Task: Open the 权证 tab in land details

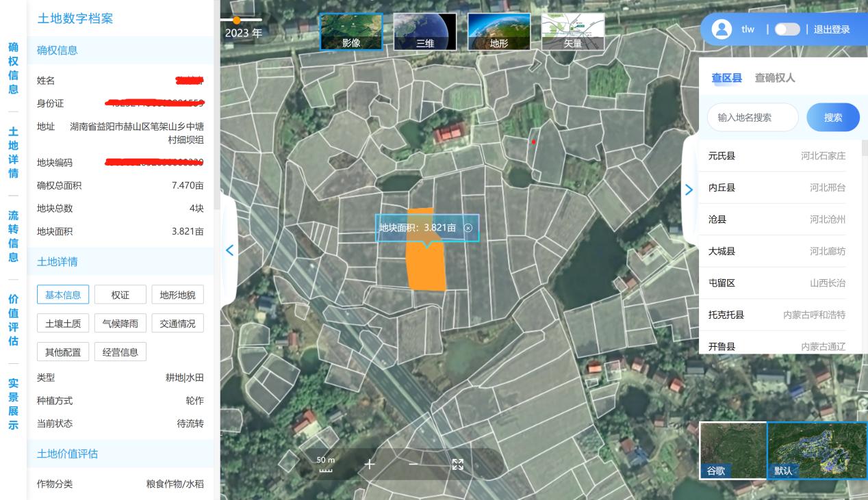Action: point(120,295)
